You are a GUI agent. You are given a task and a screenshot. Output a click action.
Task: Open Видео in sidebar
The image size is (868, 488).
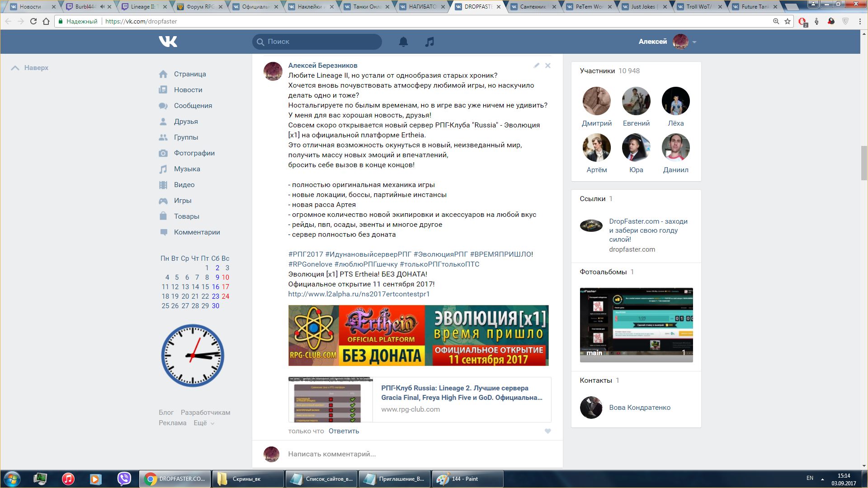coord(184,185)
